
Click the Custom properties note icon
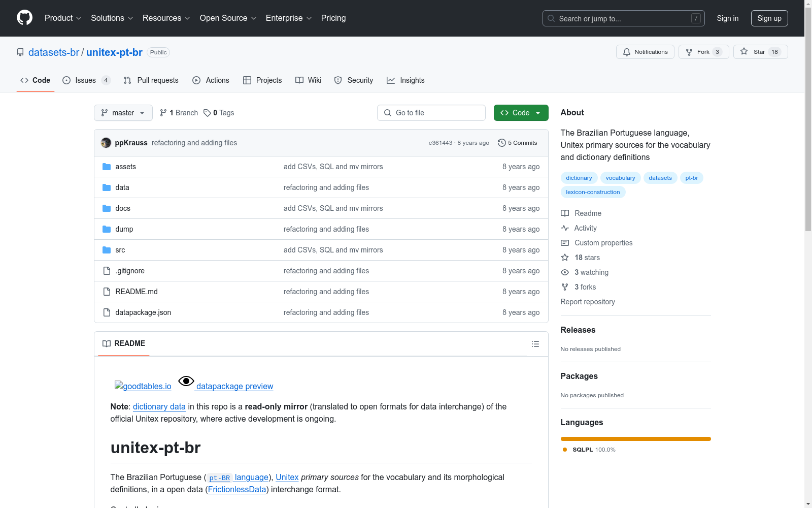[x=565, y=243]
